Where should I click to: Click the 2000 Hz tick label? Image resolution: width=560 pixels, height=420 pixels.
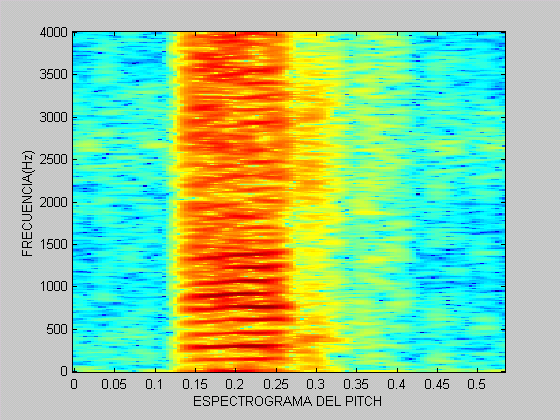pyautogui.click(x=54, y=202)
